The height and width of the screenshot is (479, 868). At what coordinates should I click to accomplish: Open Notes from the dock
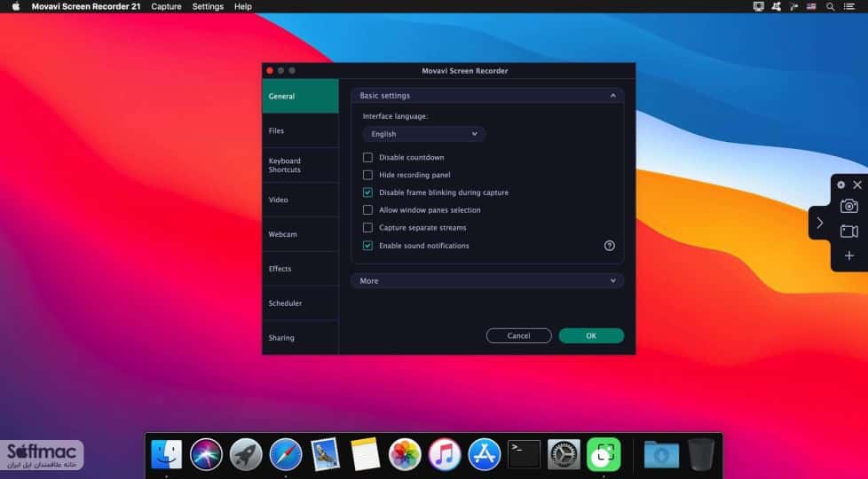(x=365, y=455)
